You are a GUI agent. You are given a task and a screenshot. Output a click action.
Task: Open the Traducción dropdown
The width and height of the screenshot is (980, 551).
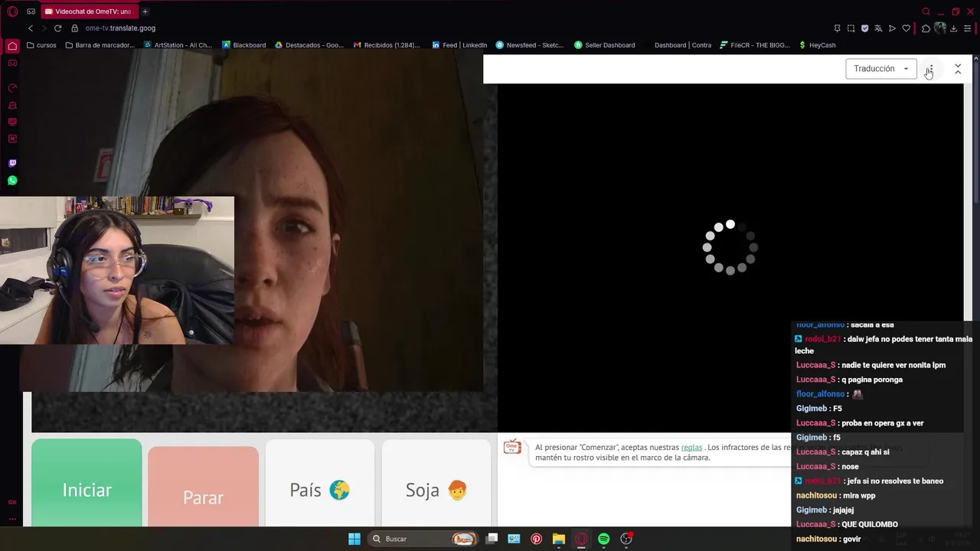point(881,69)
